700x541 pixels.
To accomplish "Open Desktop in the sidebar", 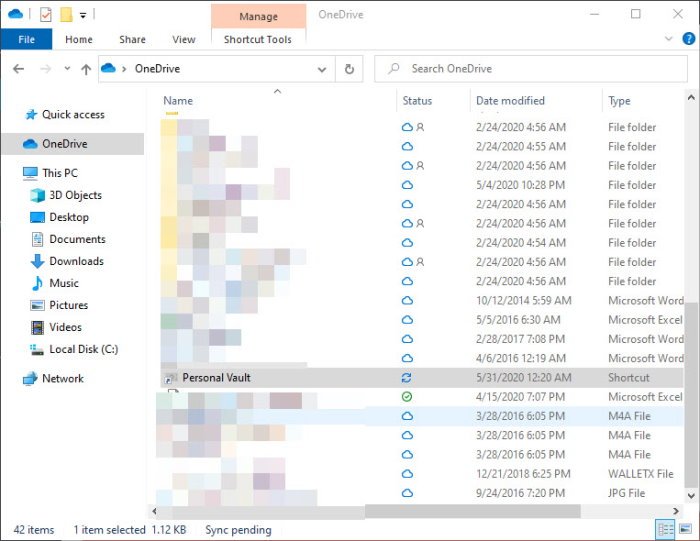I will pos(69,217).
